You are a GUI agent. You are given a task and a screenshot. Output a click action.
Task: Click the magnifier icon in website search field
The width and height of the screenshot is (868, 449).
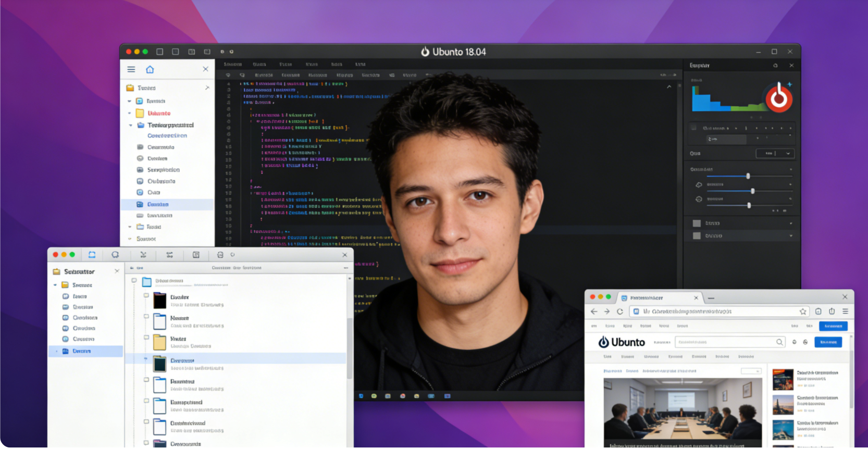point(779,342)
